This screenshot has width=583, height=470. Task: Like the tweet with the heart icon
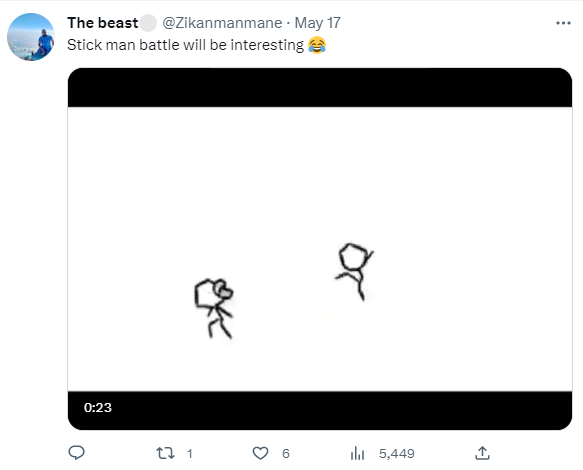click(x=260, y=453)
